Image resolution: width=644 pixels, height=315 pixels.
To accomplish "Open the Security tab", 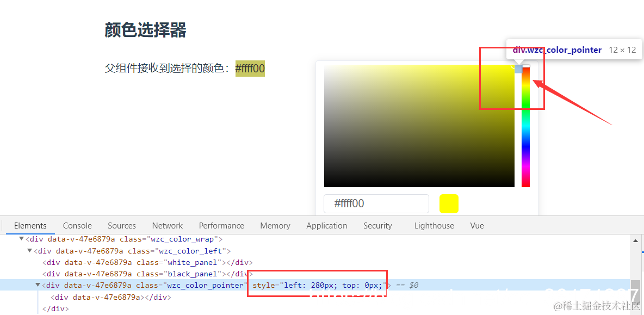I will [377, 225].
